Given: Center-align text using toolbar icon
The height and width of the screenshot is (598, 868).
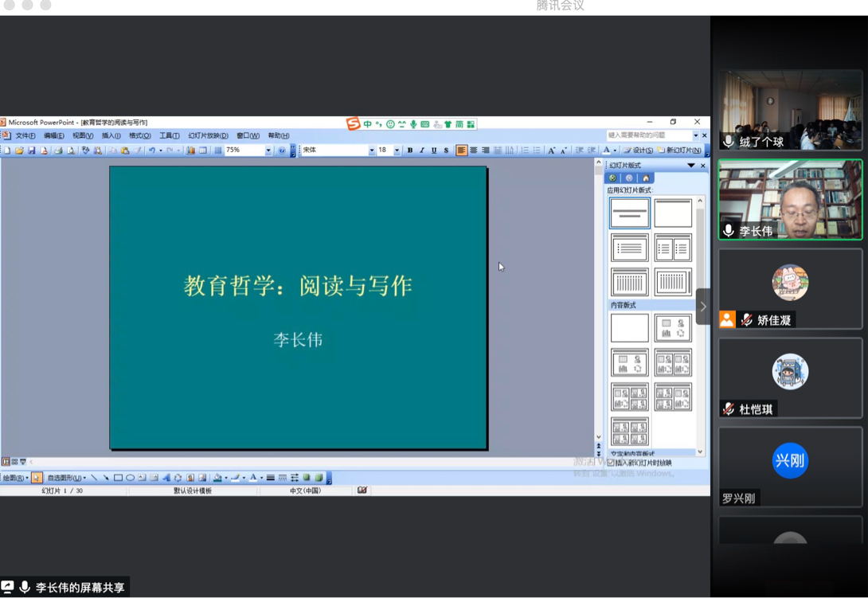Looking at the screenshot, I should click(473, 150).
